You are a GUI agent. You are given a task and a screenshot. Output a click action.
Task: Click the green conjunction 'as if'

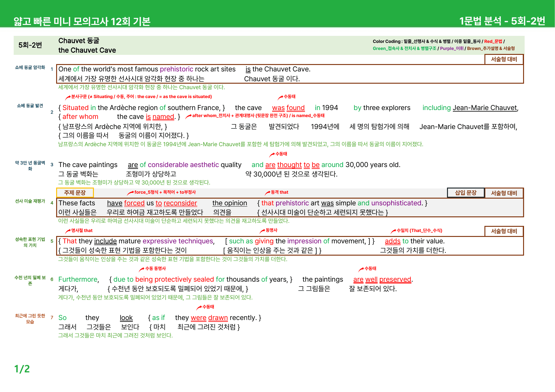pyautogui.click(x=158, y=318)
